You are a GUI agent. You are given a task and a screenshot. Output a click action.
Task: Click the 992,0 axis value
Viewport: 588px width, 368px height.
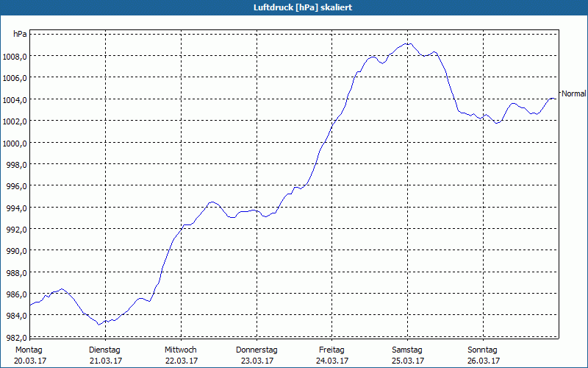(16, 230)
